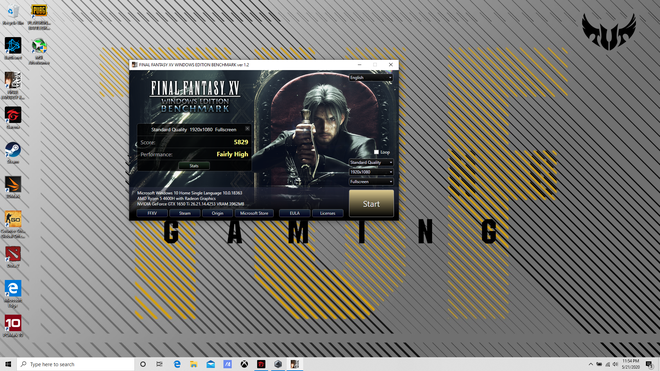Open the Garena desktop shortcut
This screenshot has height=371, width=660.
13,115
